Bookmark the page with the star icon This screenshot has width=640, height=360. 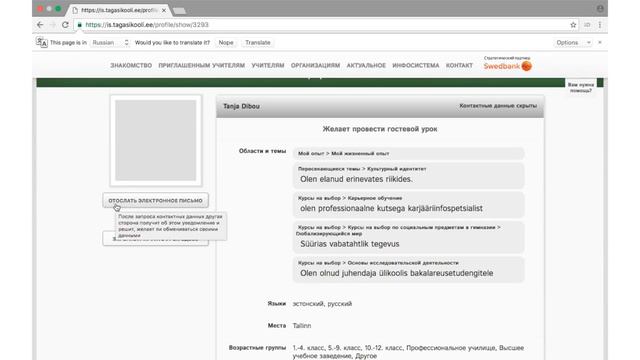(573, 25)
